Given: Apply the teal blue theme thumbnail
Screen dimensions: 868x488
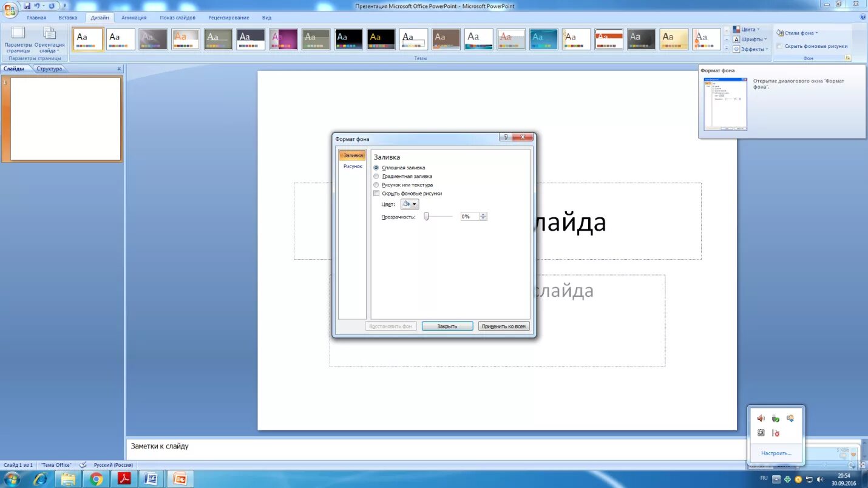Looking at the screenshot, I should click(x=544, y=39).
